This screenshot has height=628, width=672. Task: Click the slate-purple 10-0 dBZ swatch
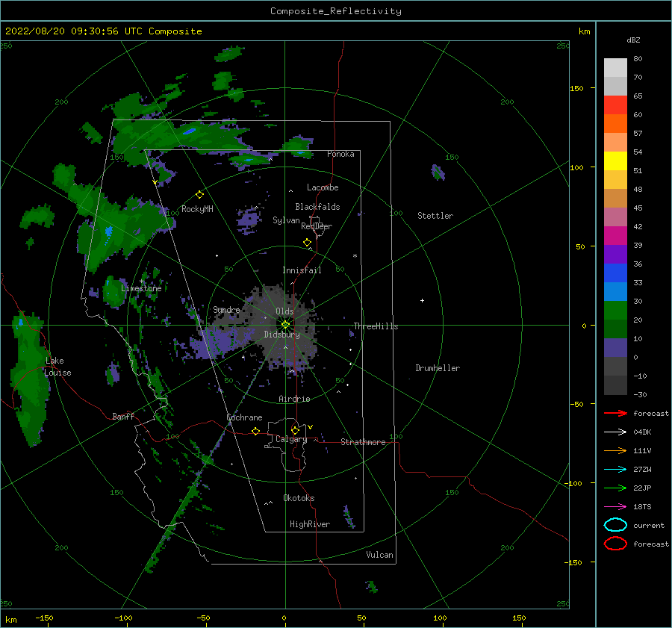[615, 347]
